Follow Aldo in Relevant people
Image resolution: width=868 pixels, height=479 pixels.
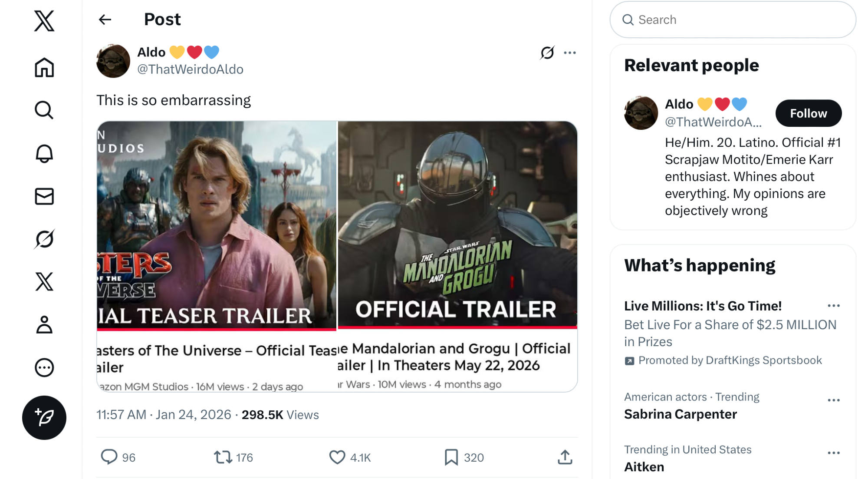tap(808, 113)
